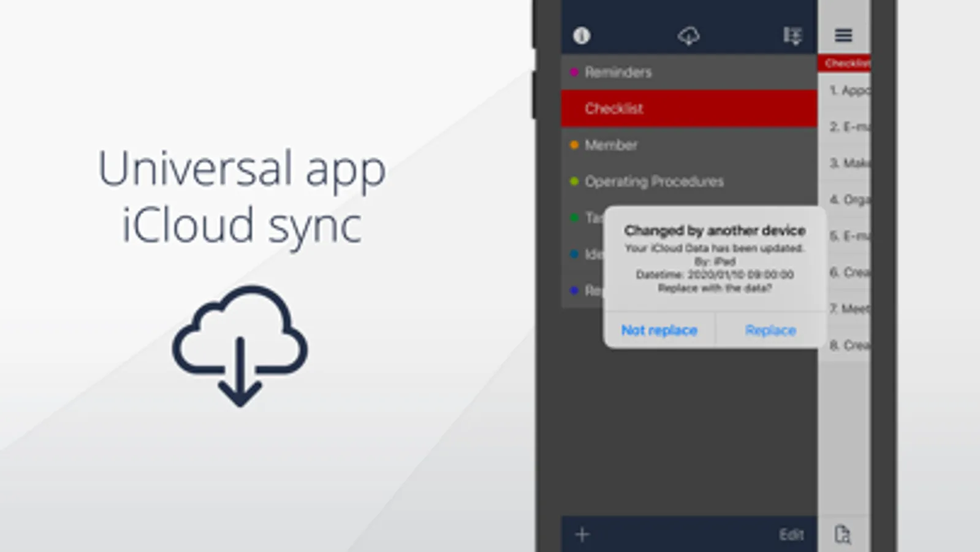This screenshot has width=980, height=552.
Task: Click 'Changed by another device' dialog title
Action: coord(715,230)
